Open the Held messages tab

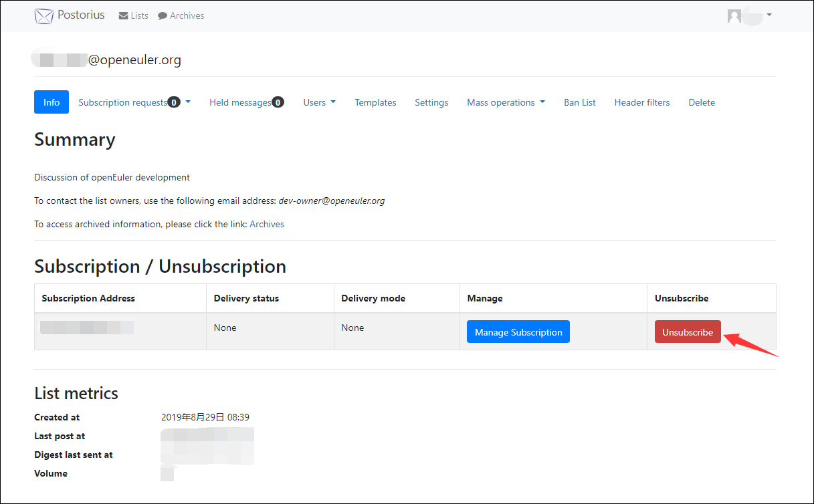(x=240, y=102)
